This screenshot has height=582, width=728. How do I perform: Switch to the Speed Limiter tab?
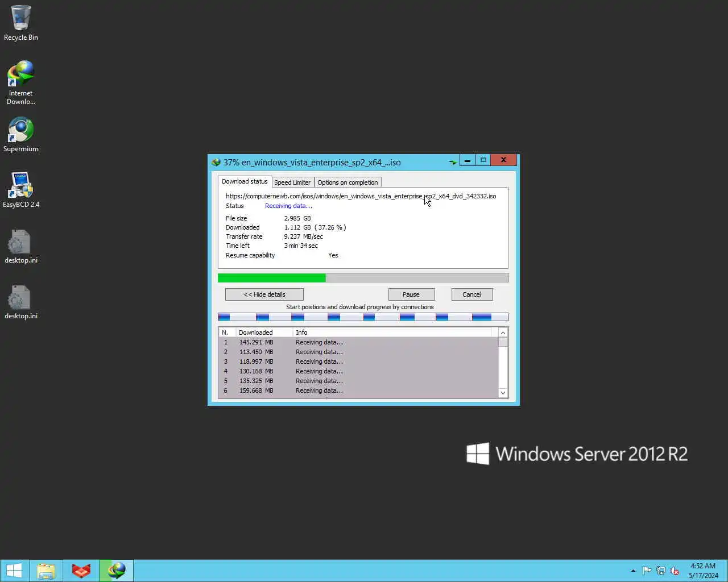pos(292,182)
